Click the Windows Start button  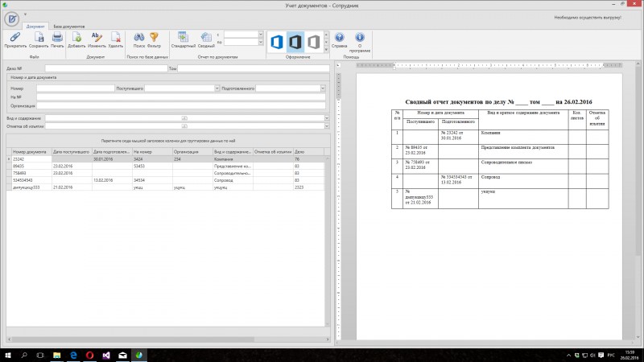[x=7, y=355]
